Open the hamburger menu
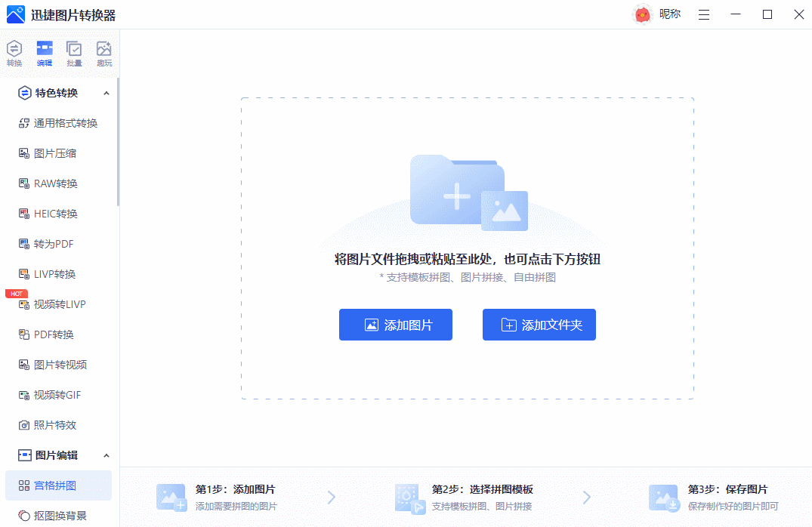Image resolution: width=812 pixels, height=527 pixels. click(x=704, y=14)
